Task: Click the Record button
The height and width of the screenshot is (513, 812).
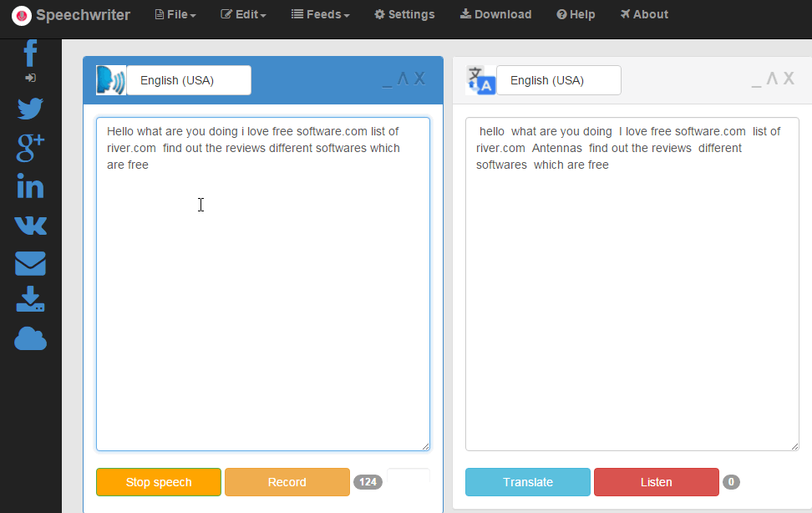Action: point(287,482)
